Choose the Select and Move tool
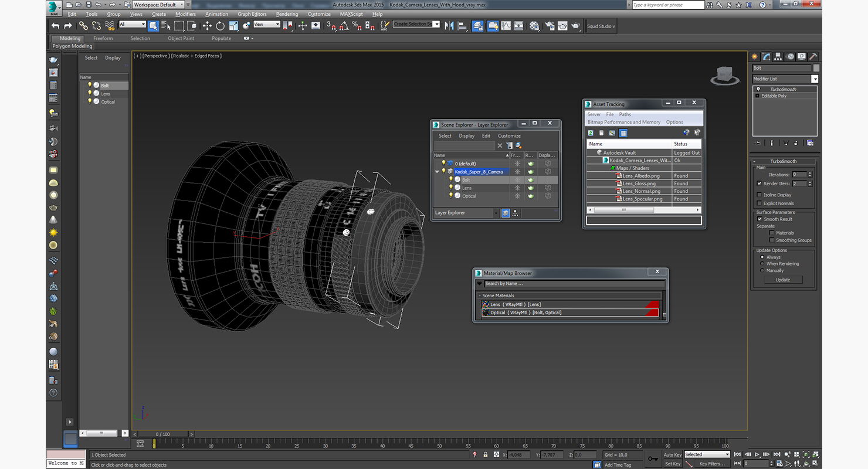The width and height of the screenshot is (868, 469). (x=207, y=26)
